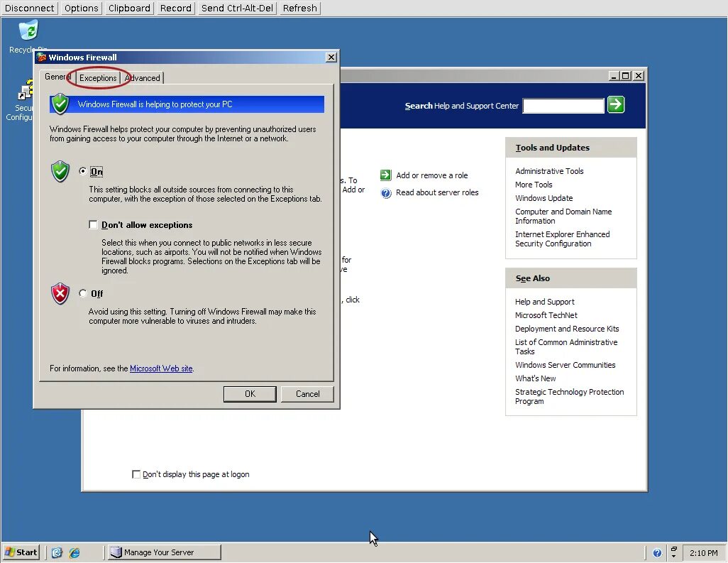Check Don't allow exceptions
Image resolution: width=728 pixels, height=563 pixels.
click(94, 225)
